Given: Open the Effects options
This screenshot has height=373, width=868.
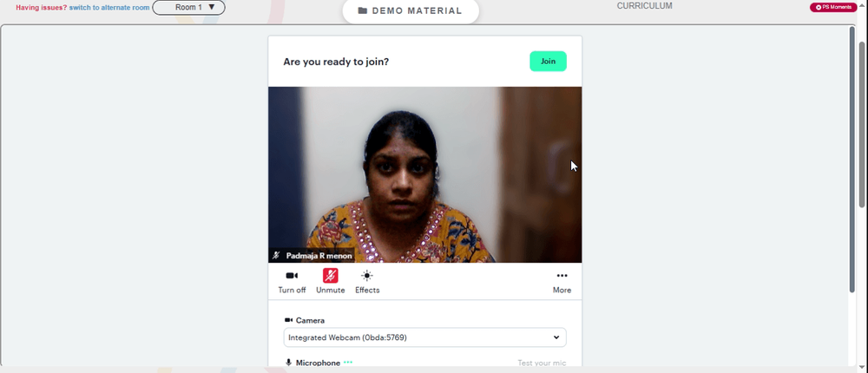Looking at the screenshot, I should coord(367,281).
